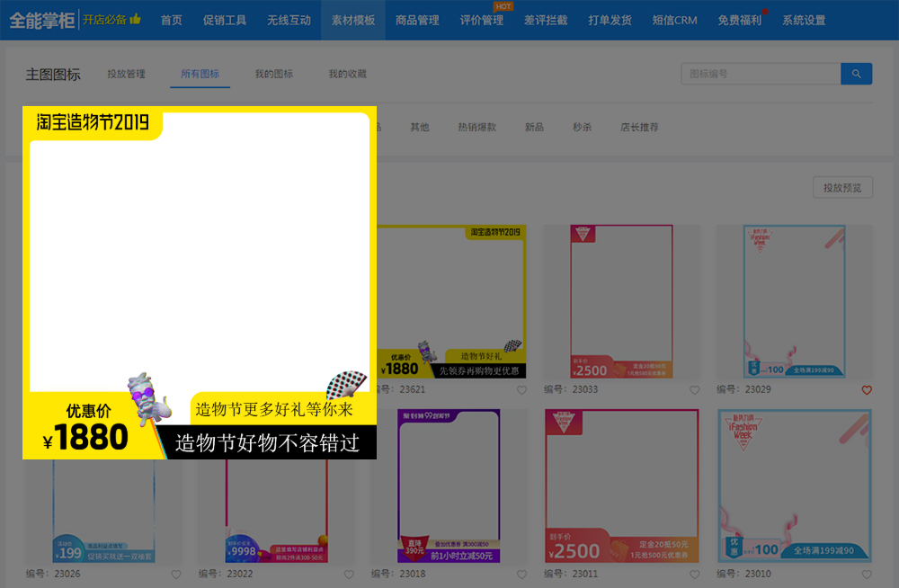The height and width of the screenshot is (588, 899).
Task: Open 免费福利 menu
Action: pyautogui.click(x=740, y=20)
